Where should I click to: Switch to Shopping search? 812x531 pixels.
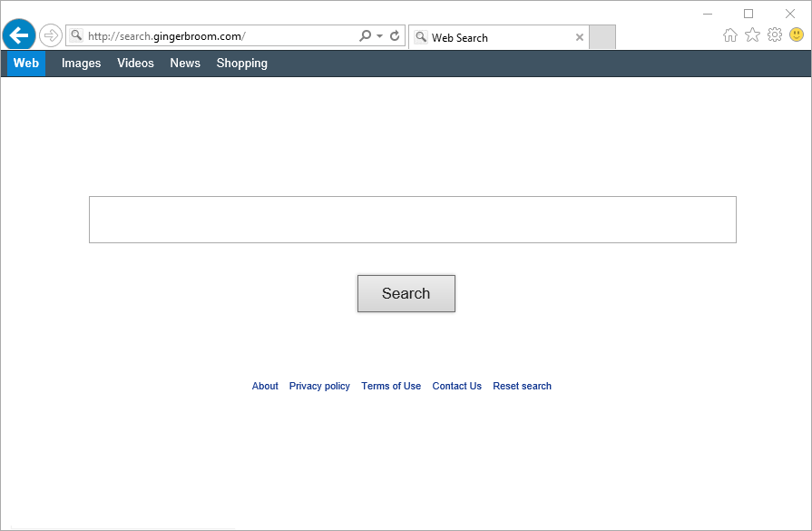[242, 64]
